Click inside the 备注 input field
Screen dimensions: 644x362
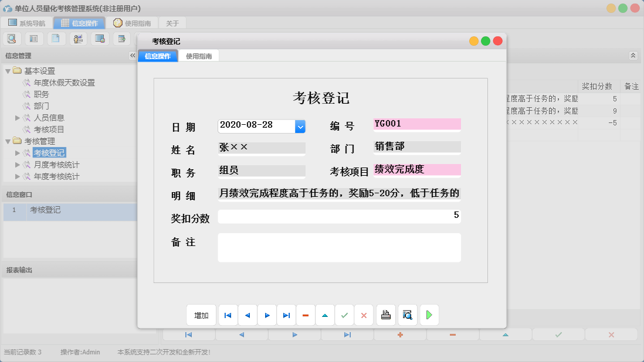click(339, 247)
